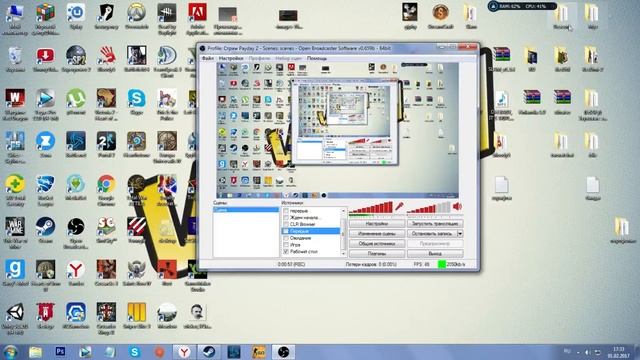Click the 'Плагины' button
This screenshot has width=640, height=360.
[377, 253]
